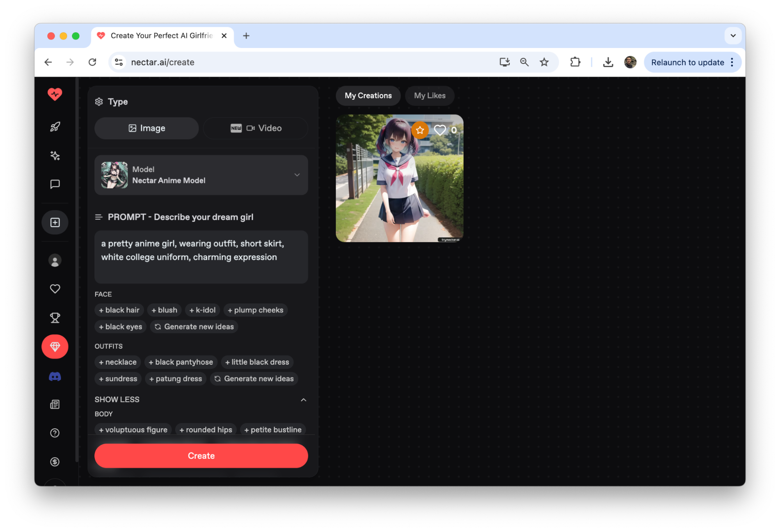Add the black pantyhose outfit tag
This screenshot has height=532, width=780.
(181, 362)
